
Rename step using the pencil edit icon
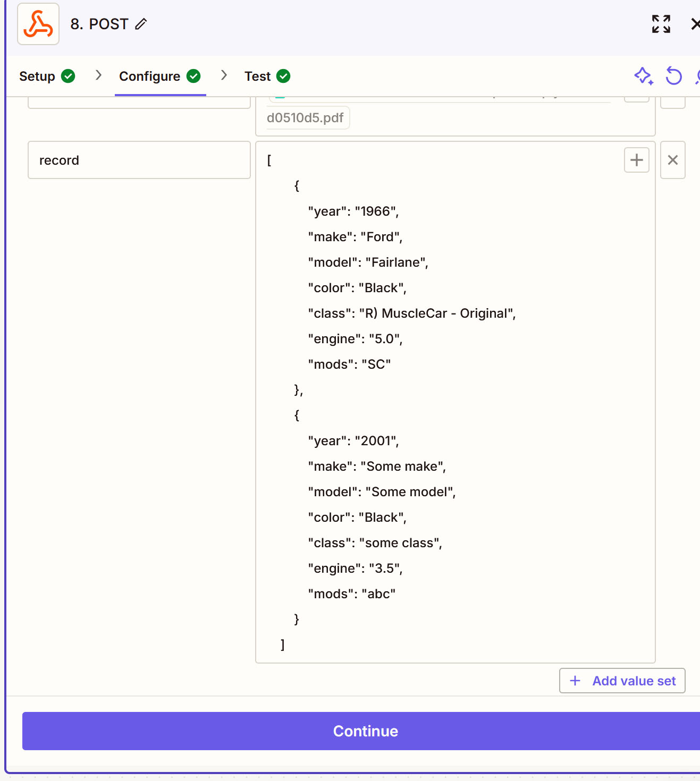pos(141,24)
